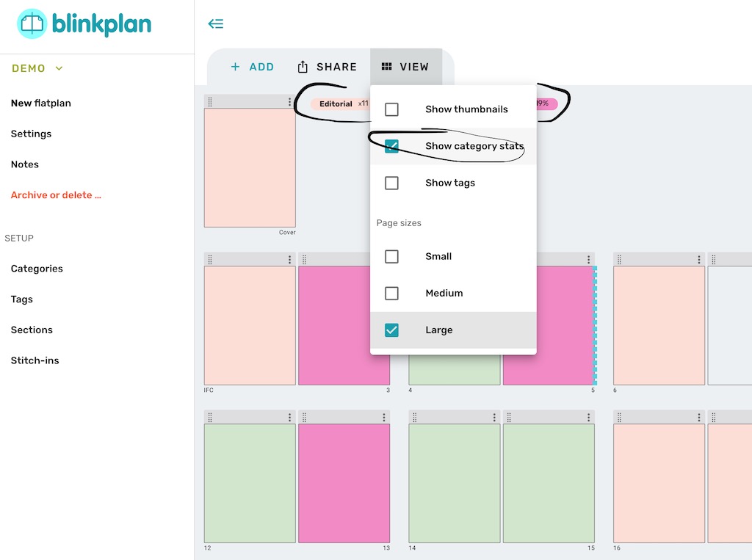The height and width of the screenshot is (560, 752).
Task: Click the grid icon on the VIEW button
Action: pyautogui.click(x=386, y=66)
